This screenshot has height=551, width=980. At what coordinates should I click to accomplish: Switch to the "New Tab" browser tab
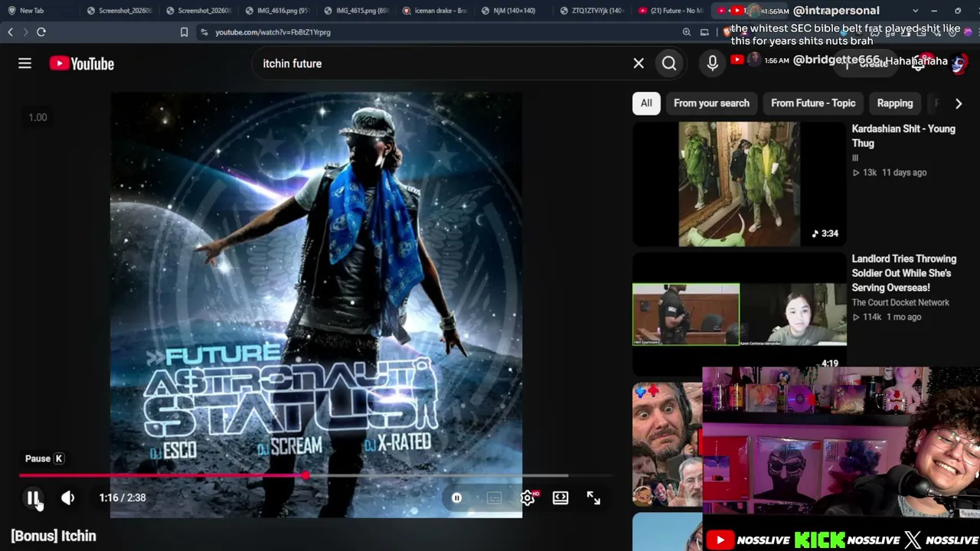pos(31,11)
